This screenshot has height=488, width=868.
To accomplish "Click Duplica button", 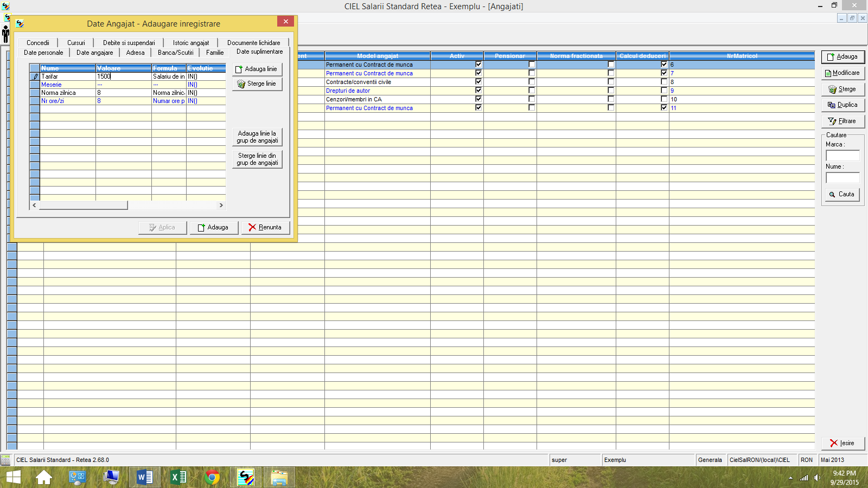I will 843,105.
